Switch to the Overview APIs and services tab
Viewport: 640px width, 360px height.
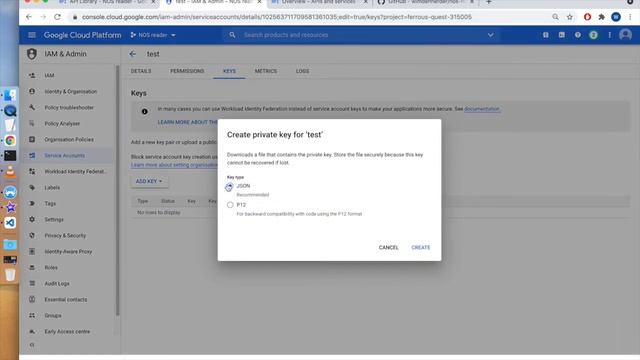tap(318, 2)
